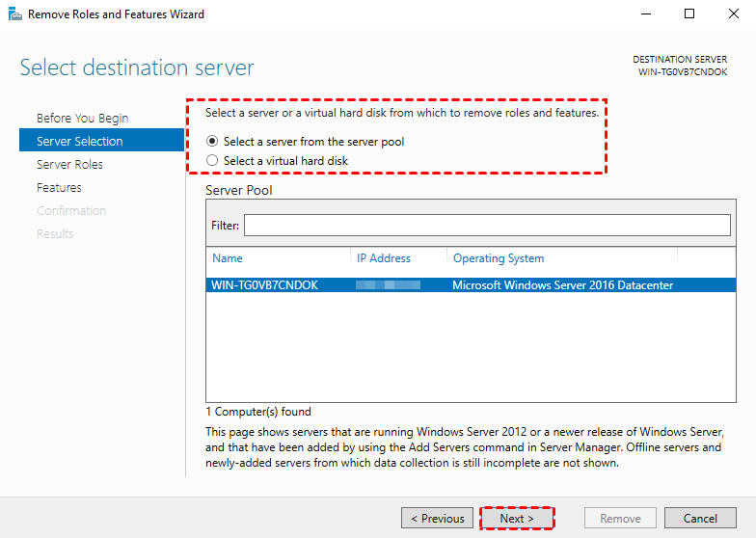Open the Server Selection step
Viewport: 756px width, 538px height.
[80, 141]
